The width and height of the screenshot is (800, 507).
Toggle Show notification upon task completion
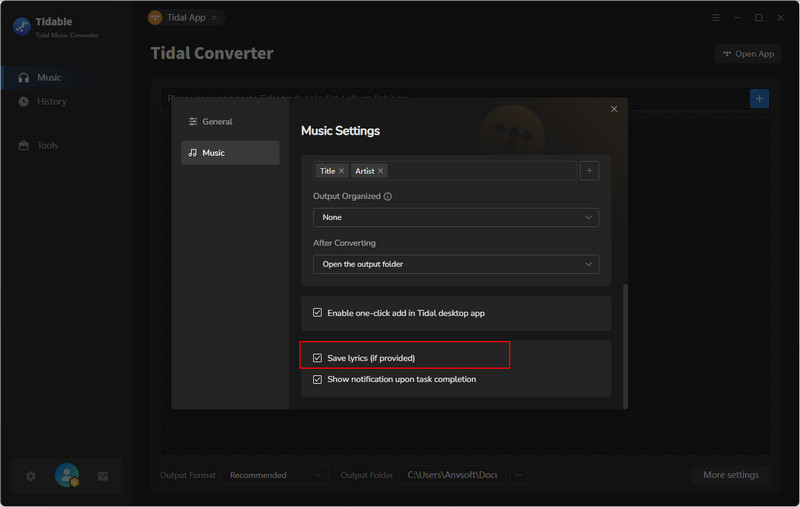317,379
